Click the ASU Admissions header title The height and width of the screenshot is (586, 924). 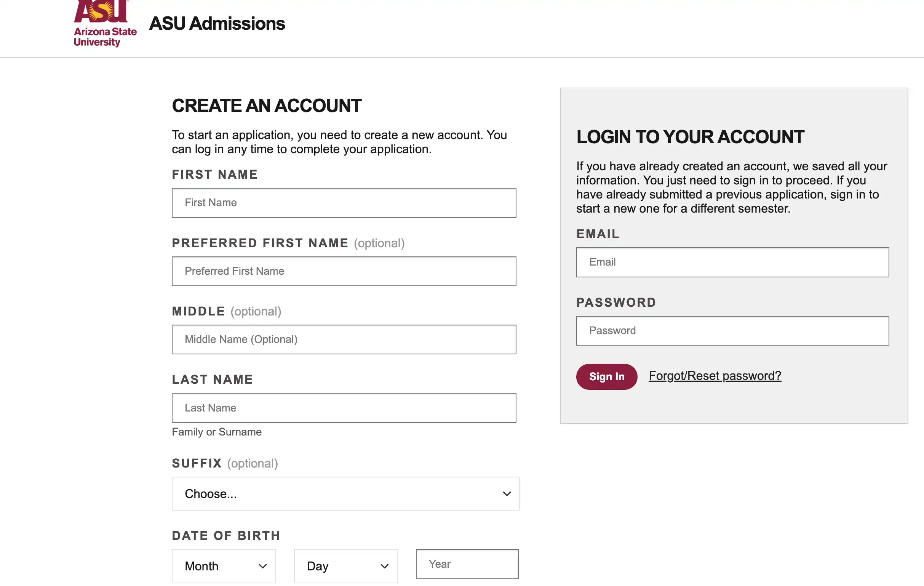tap(217, 24)
